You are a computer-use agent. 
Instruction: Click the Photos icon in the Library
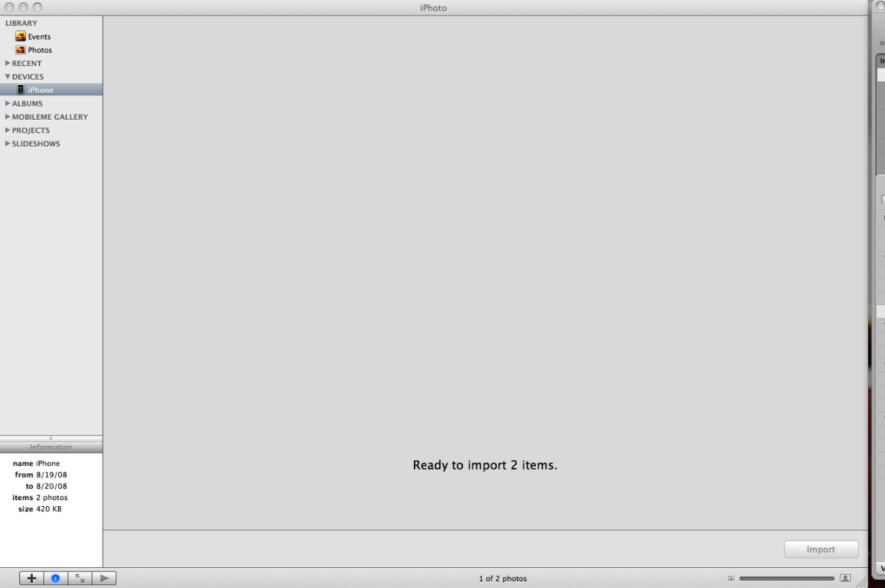21,50
